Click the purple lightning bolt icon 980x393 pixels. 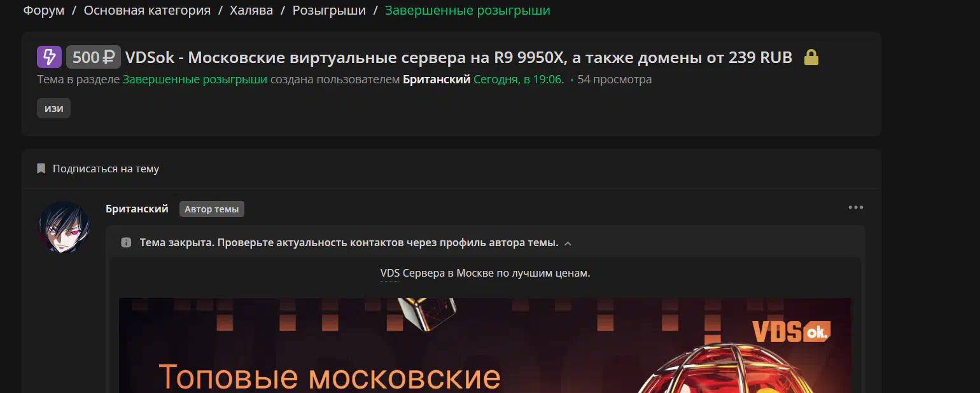tap(49, 57)
